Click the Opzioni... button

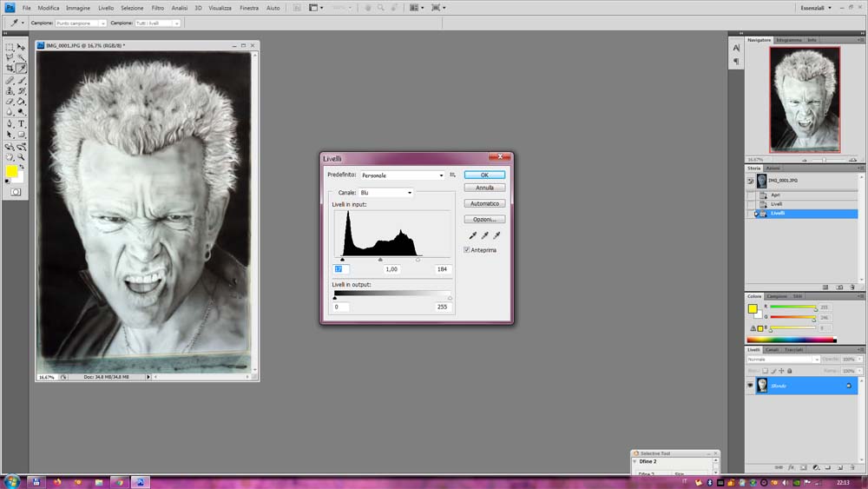484,219
